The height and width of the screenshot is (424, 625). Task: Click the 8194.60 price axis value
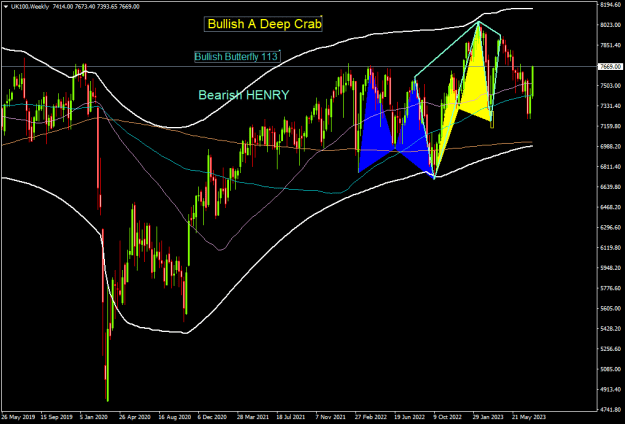611,4
